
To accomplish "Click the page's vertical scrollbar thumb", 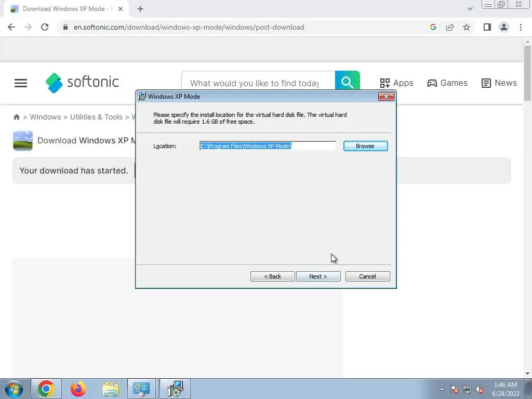I will pyautogui.click(x=527, y=73).
